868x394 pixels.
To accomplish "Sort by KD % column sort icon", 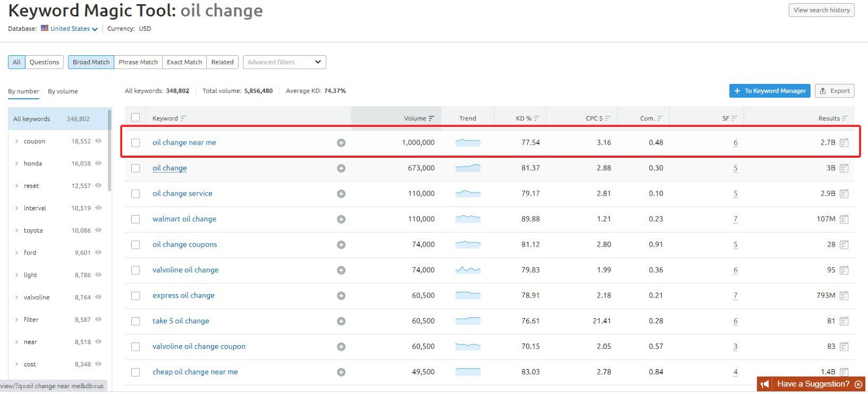I will coord(537,118).
